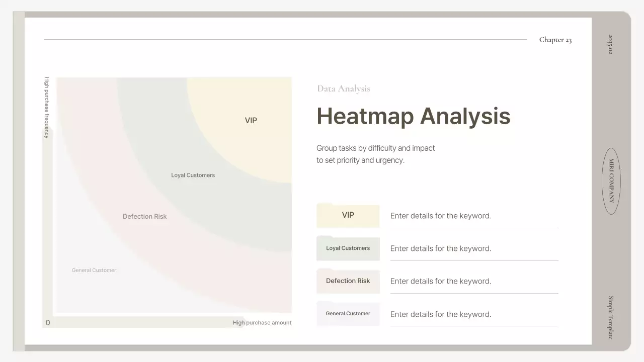Edit details text beside Loyal Customers tag
The width and height of the screenshot is (644, 362).
(x=440, y=248)
